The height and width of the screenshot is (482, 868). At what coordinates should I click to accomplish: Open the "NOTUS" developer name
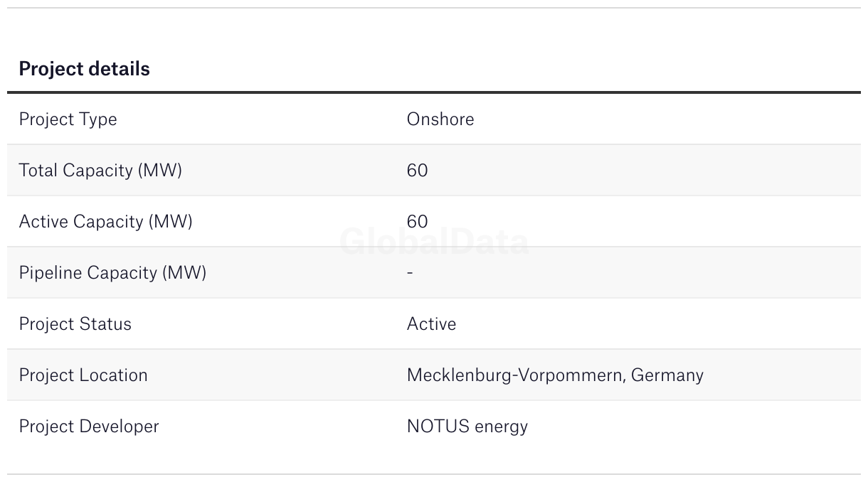(x=438, y=427)
